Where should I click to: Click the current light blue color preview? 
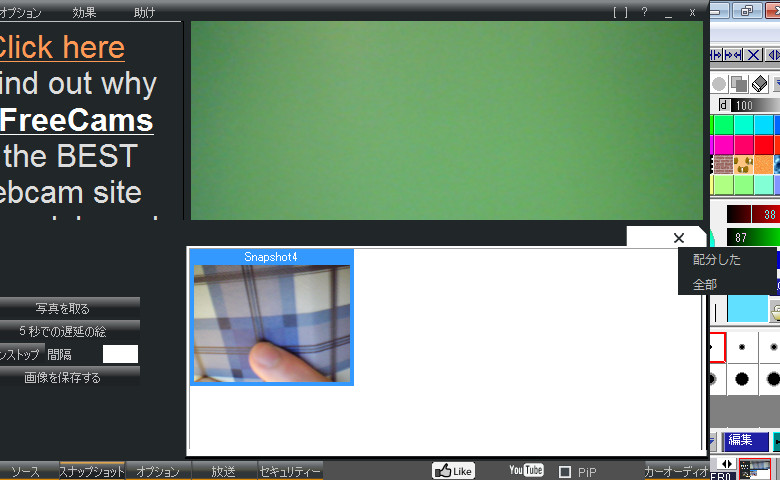pyautogui.click(x=748, y=309)
